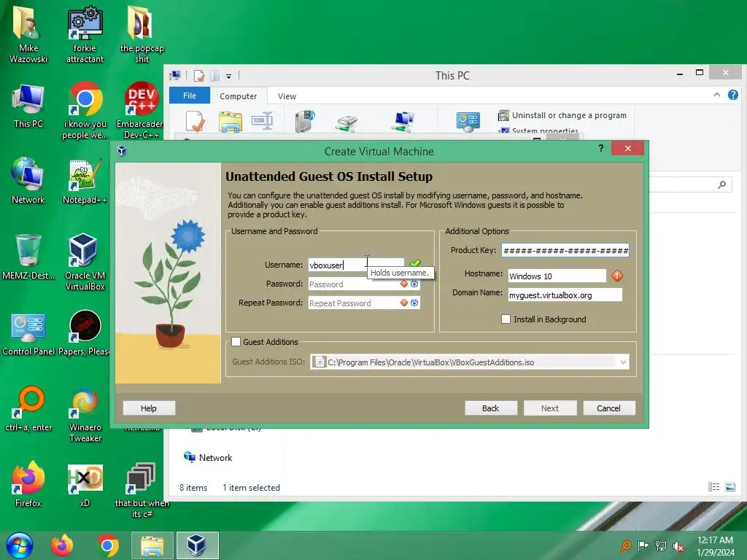Click Map network drive ribbon icon
The height and width of the screenshot is (560, 747).
[x=347, y=122]
